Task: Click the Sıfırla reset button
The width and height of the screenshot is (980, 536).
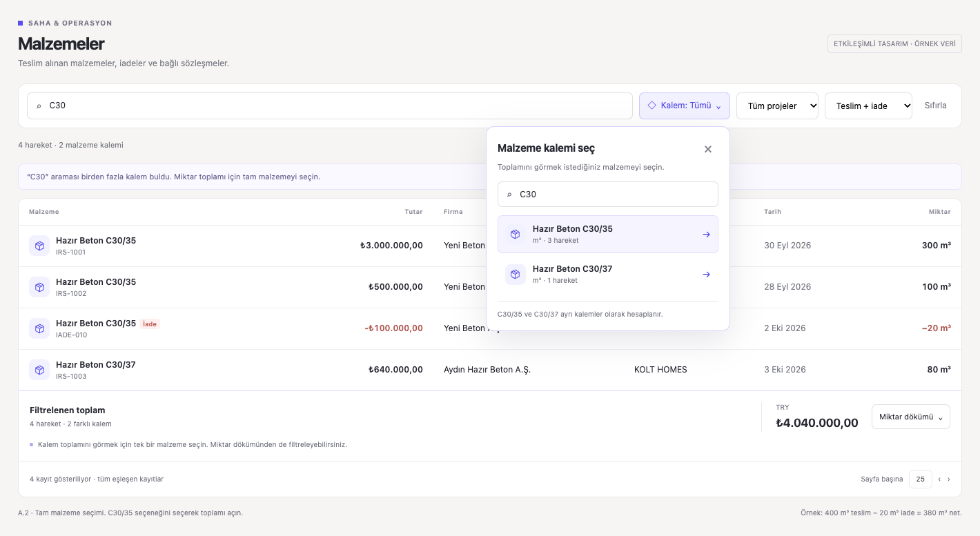Action: tap(936, 106)
